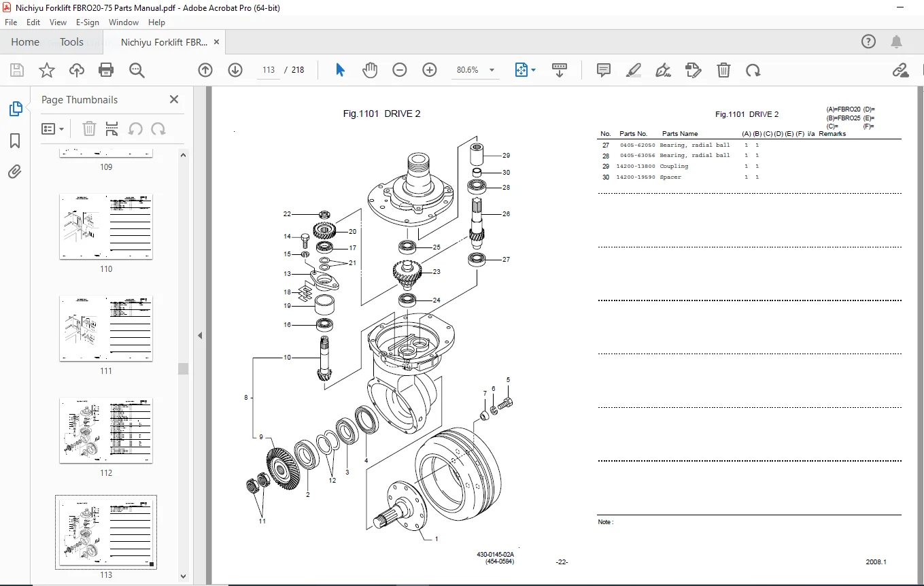Click the Parts Name column header
Image resolution: width=924 pixels, height=586 pixels.
pyautogui.click(x=680, y=134)
